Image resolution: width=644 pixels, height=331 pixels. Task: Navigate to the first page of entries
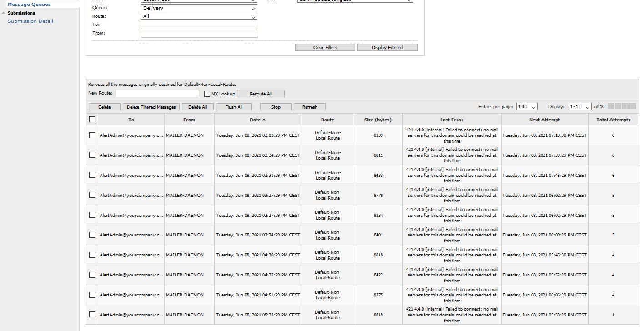tap(611, 106)
